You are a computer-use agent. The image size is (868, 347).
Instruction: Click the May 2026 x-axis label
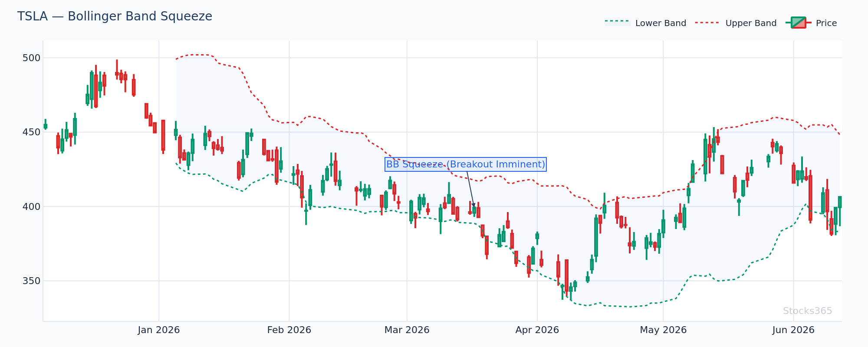663,330
